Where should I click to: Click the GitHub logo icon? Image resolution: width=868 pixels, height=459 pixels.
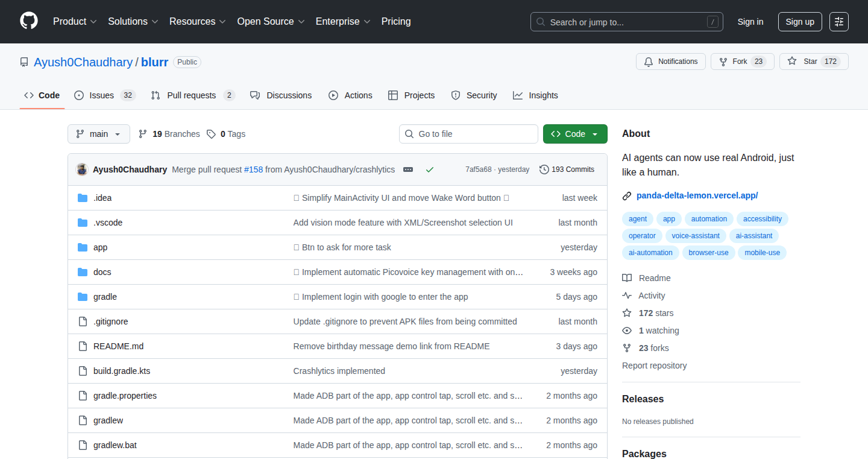29,21
